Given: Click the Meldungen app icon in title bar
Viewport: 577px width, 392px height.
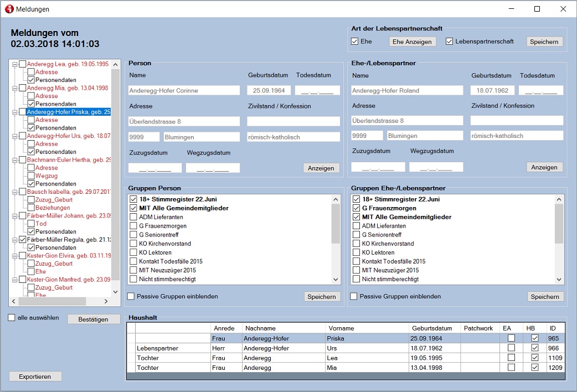Looking at the screenshot, I should coord(9,9).
